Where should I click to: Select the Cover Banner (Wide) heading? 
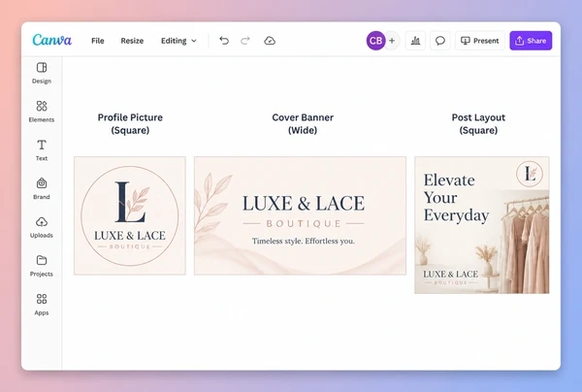coord(303,123)
